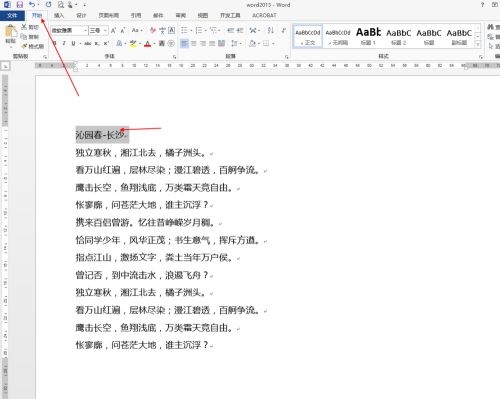Switch to the Home ribbon tab
500x399 pixels.
coord(37,15)
